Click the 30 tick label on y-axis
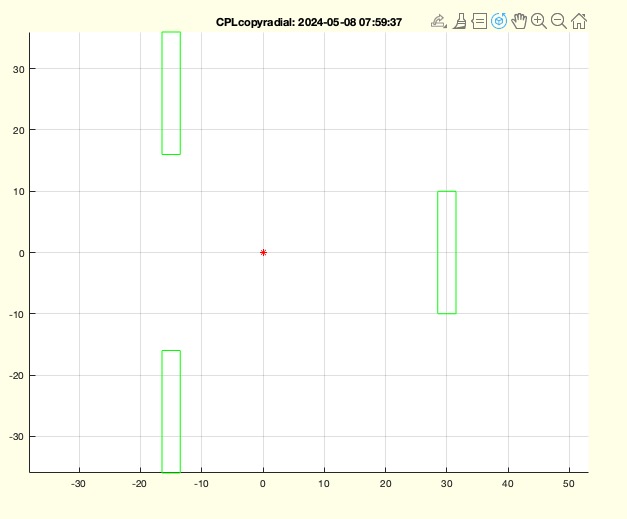This screenshot has height=519, width=627. [x=16, y=69]
